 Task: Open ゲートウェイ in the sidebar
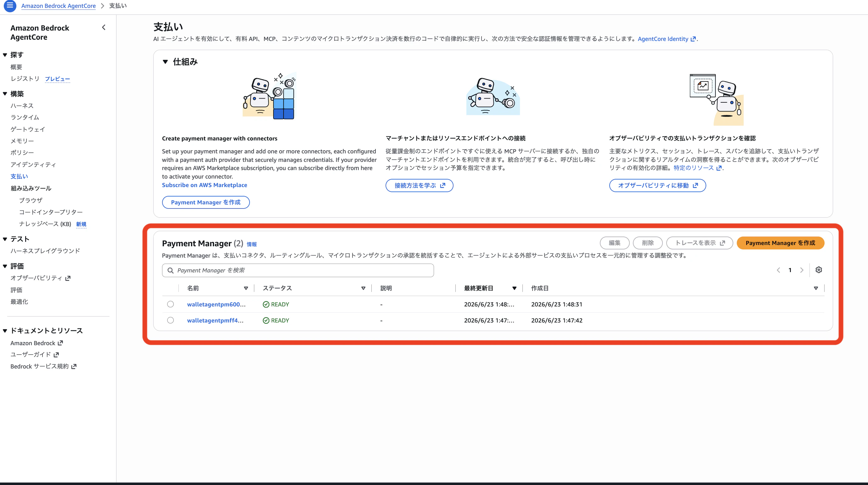click(x=28, y=129)
